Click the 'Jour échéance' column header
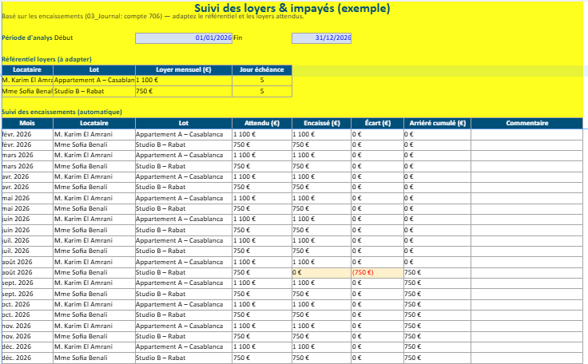Viewport: 588px width, 364px height. pyautogui.click(x=262, y=70)
